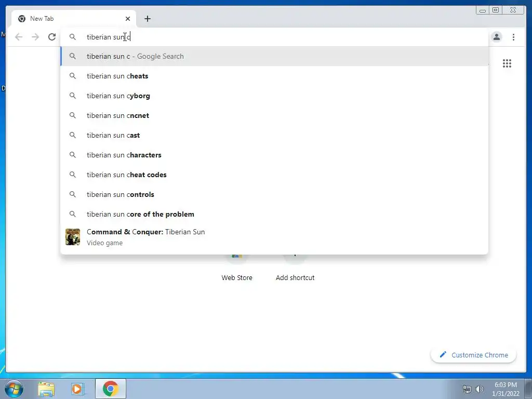Choose the 'tiberian sun cheats' suggestion
Image resolution: width=532 pixels, height=399 pixels.
[274, 76]
